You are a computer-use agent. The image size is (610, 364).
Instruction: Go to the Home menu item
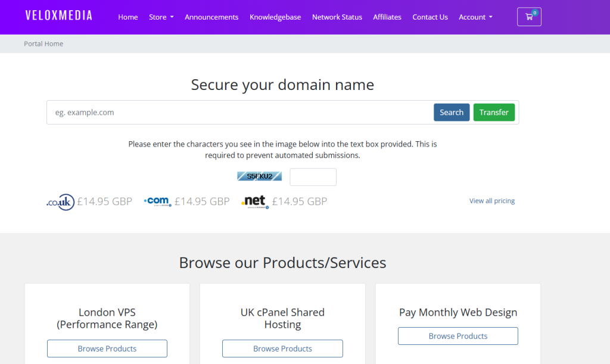tap(127, 17)
